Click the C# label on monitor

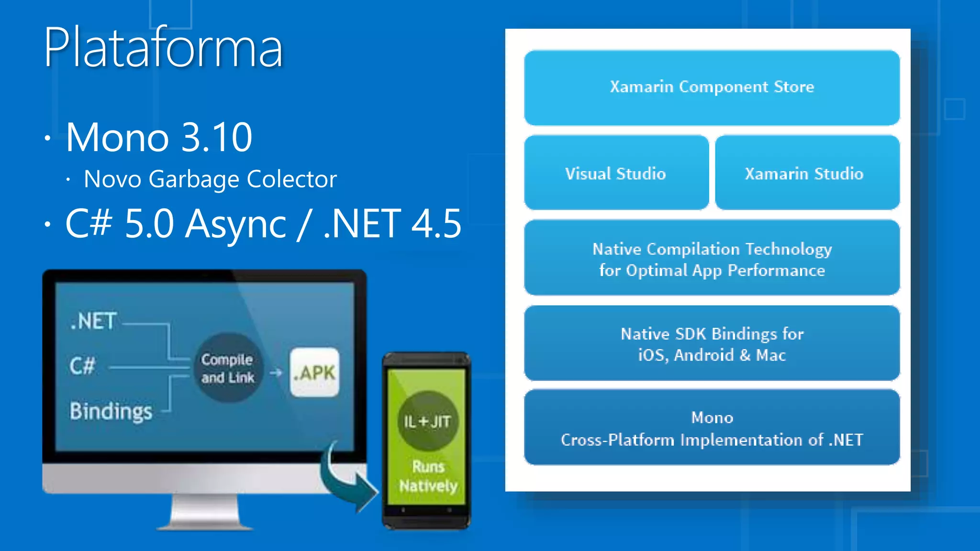click(x=82, y=366)
